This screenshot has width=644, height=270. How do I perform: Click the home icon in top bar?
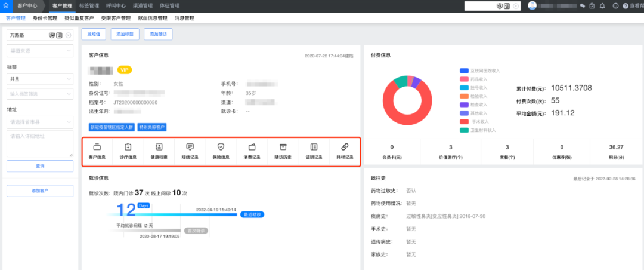coord(6,6)
